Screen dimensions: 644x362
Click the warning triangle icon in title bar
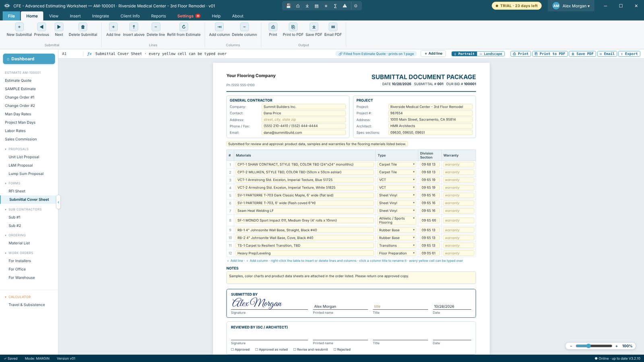(x=345, y=6)
